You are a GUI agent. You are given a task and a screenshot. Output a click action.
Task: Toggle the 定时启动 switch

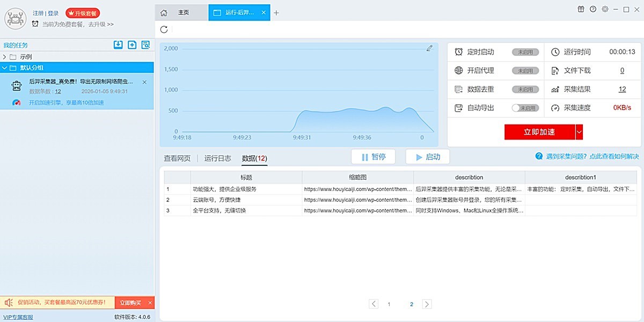525,52
